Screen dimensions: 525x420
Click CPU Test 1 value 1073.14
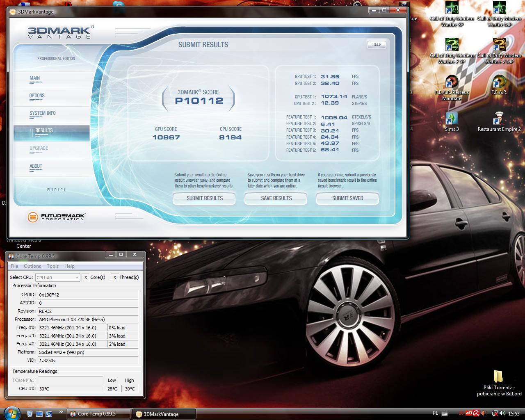click(x=334, y=97)
